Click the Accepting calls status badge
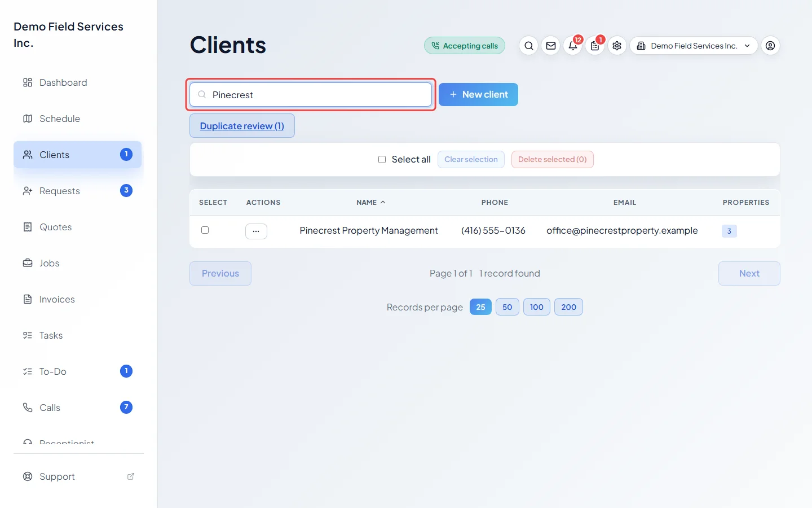Screen dimensions: 812x508 (x=465, y=46)
